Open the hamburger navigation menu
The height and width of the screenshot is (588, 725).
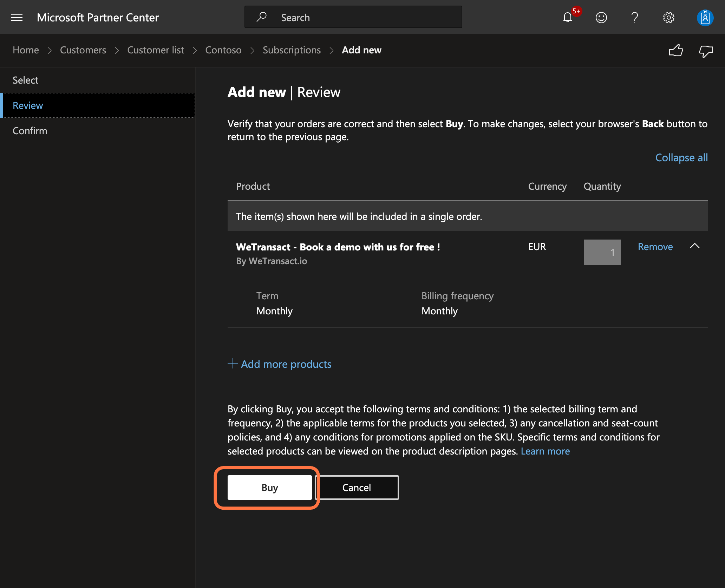[x=17, y=18]
